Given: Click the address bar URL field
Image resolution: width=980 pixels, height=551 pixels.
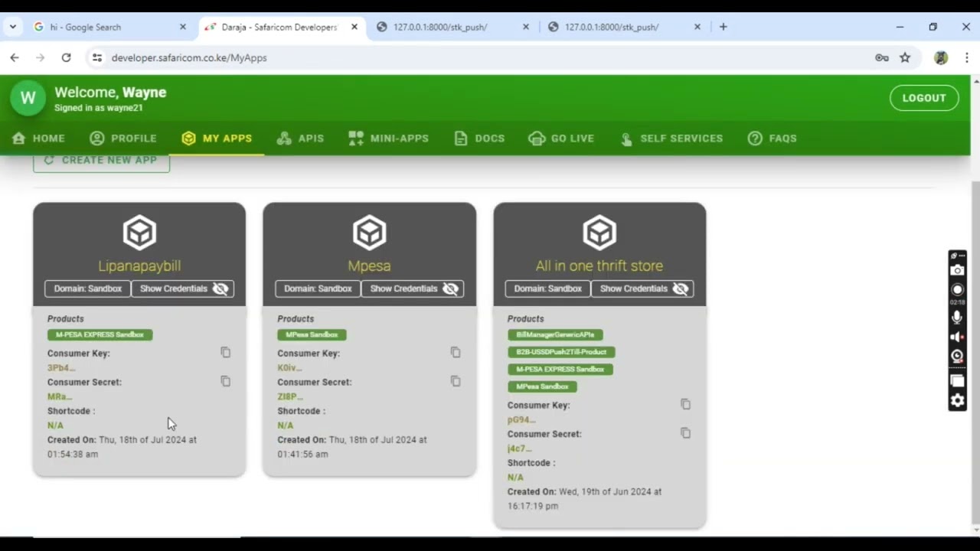Looking at the screenshot, I should coord(482,57).
